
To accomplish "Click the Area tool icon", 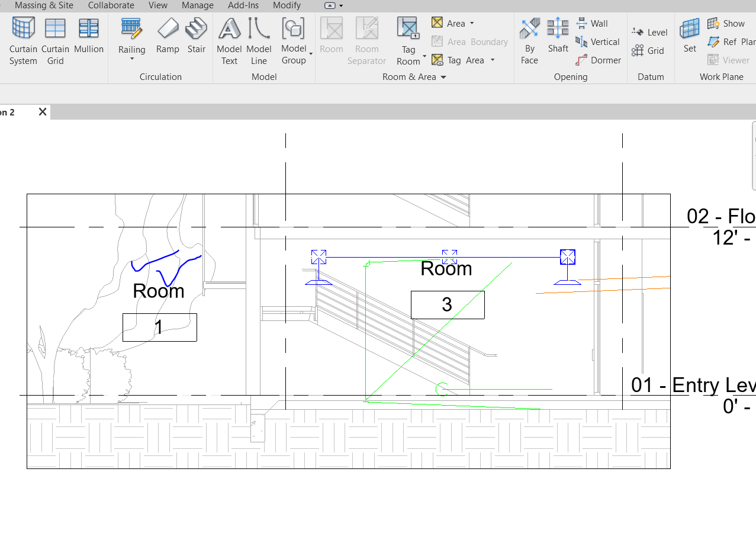I will point(437,23).
